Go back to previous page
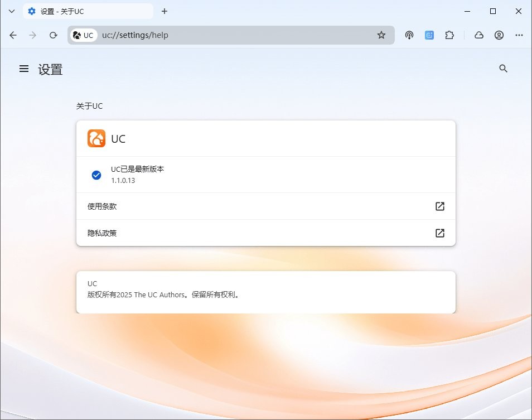Viewport: 532px width, 420px height. tap(13, 35)
